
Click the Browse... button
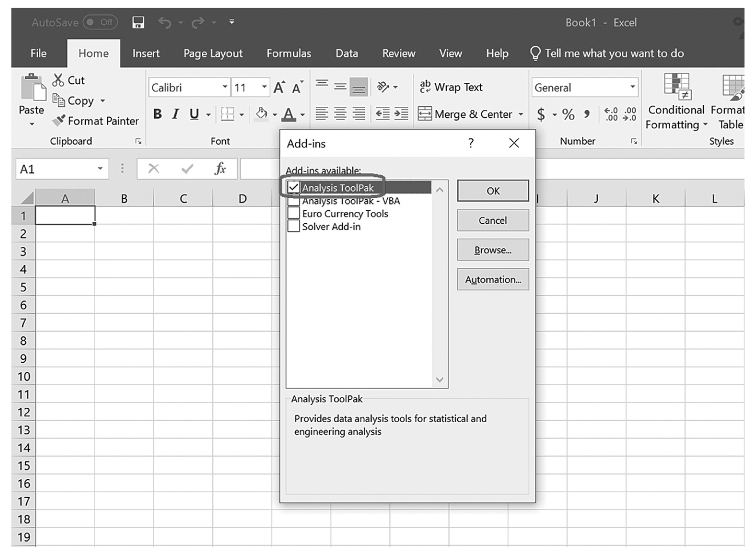(x=493, y=250)
